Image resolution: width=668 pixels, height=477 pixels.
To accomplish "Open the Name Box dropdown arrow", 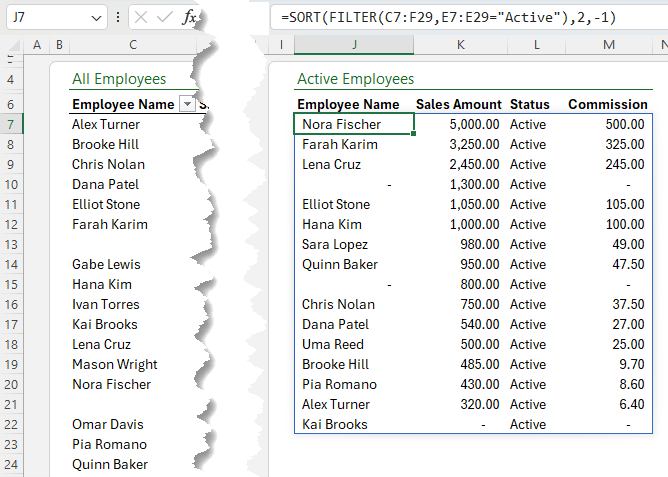I will 96,18.
